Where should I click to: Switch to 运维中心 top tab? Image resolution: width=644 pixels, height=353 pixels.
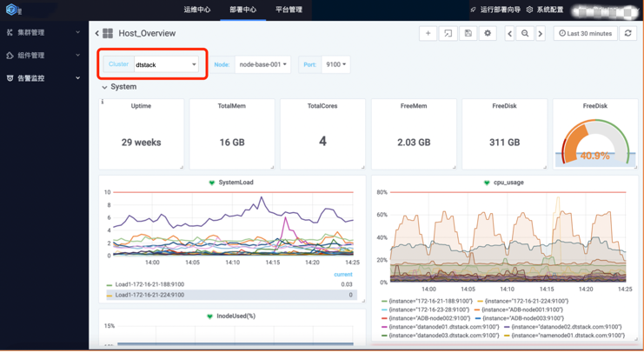pyautogui.click(x=196, y=10)
